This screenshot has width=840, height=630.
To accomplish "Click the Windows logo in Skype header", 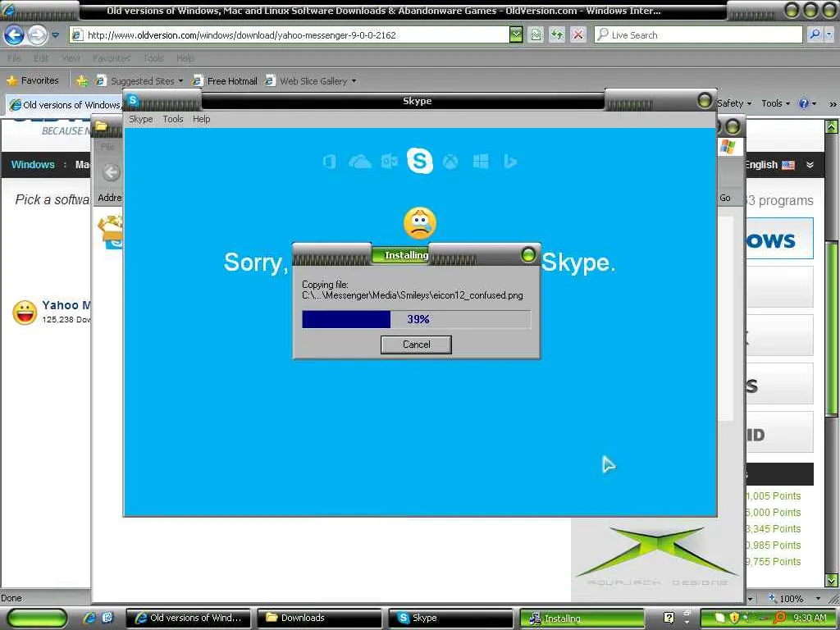I will pos(481,162).
